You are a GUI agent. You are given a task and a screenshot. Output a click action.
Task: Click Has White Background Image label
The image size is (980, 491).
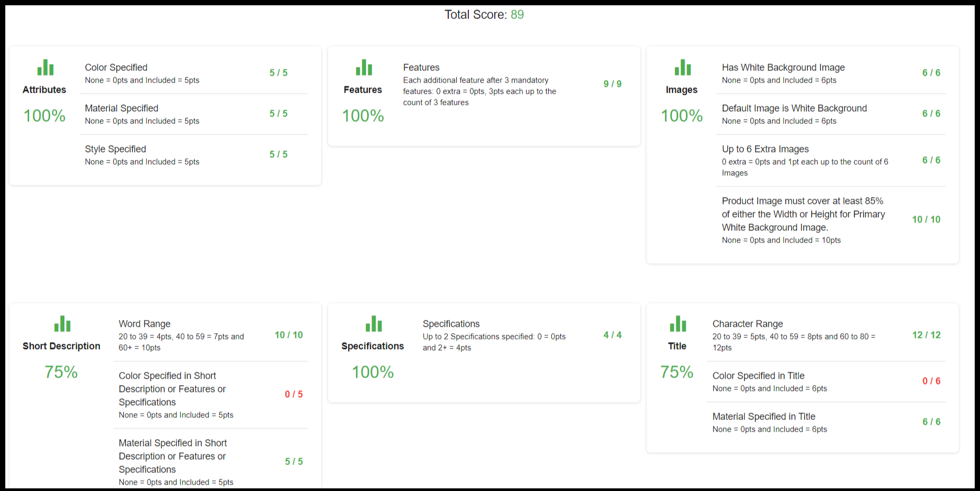[783, 67]
